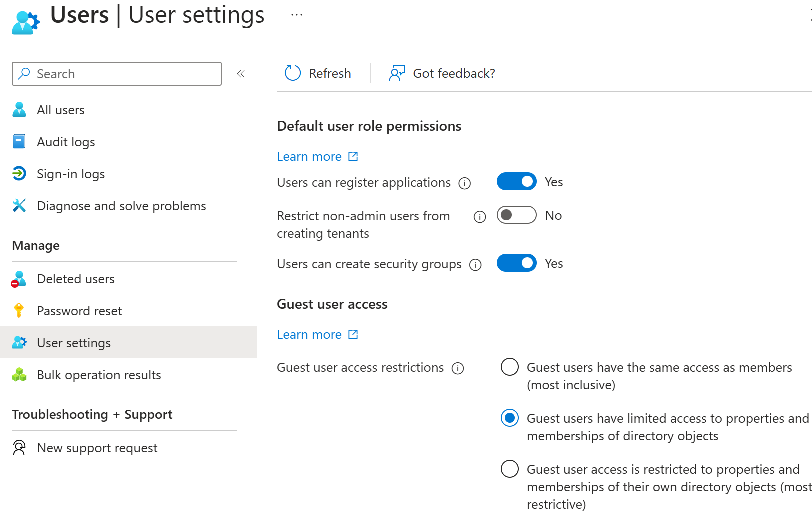Click external link icon under Default user role
The width and height of the screenshot is (812, 515).
point(353,156)
